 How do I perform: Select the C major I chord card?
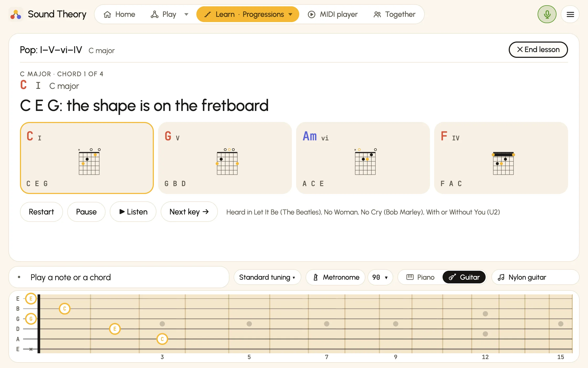[x=87, y=158]
